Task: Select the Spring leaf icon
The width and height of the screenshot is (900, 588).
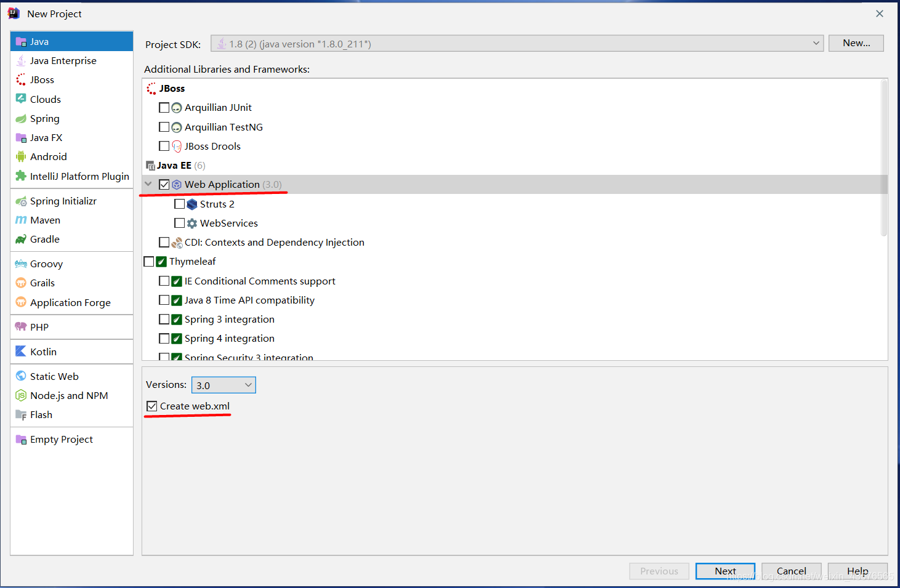Action: [x=21, y=118]
